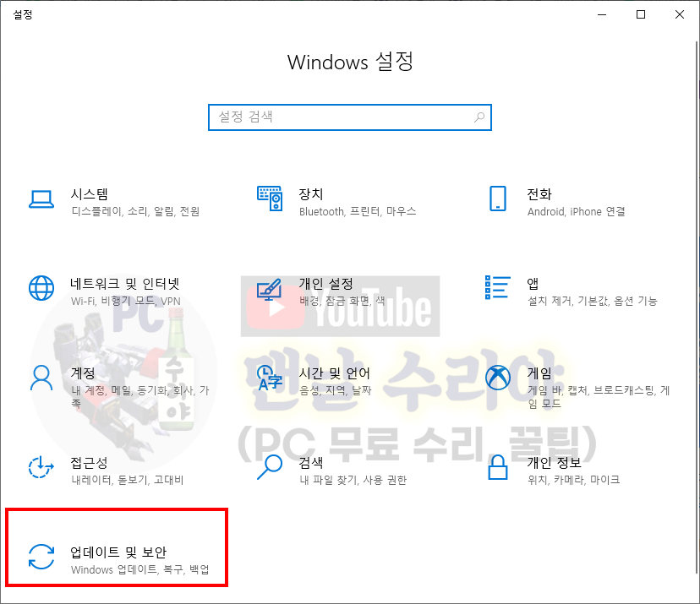700x604 pixels.
Task: Open 시간 및 언어 title
Action: pos(335,373)
